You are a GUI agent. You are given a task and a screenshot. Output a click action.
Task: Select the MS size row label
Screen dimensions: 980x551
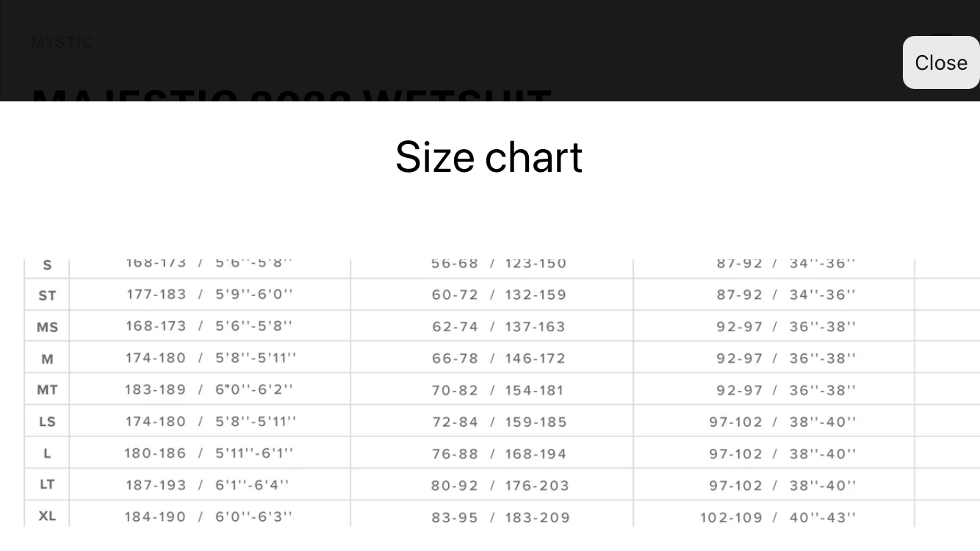(47, 327)
